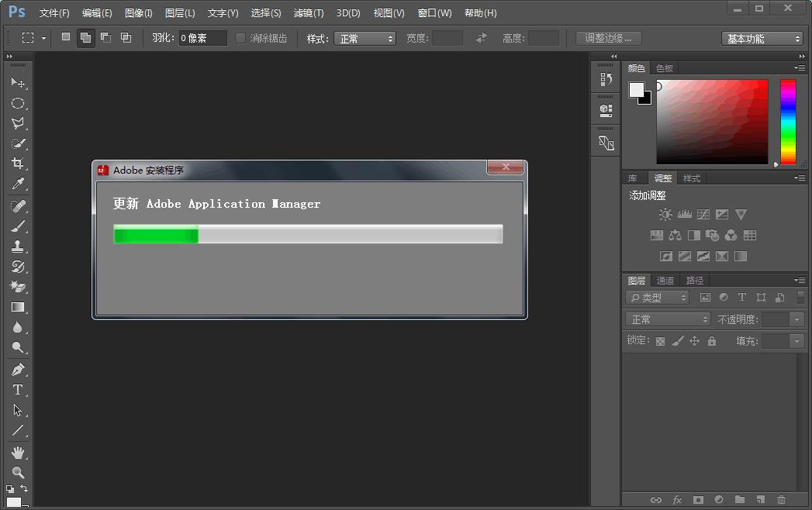Viewport: 812px width, 510px height.
Task: Open the Color panel flyout menu
Action: [x=800, y=68]
